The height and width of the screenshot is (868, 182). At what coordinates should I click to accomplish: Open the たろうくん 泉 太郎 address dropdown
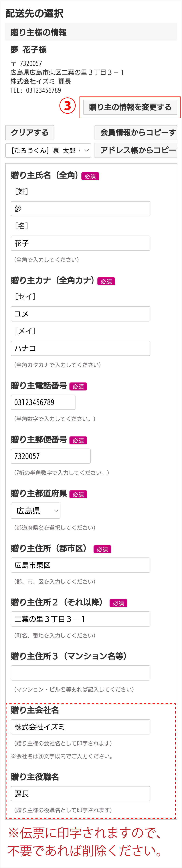click(x=48, y=150)
